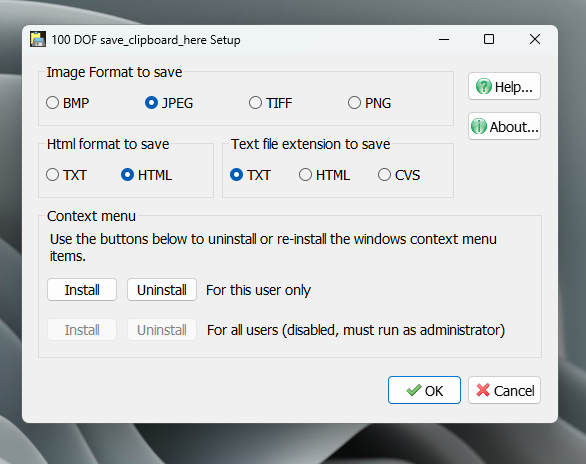Open the Help button
Viewport: 586px width, 464px height.
504,86
